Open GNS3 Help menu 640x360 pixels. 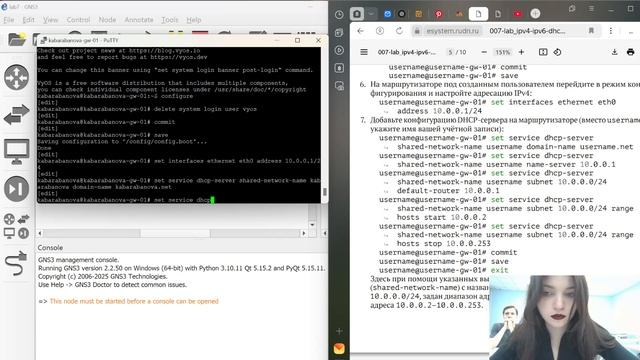point(193,20)
